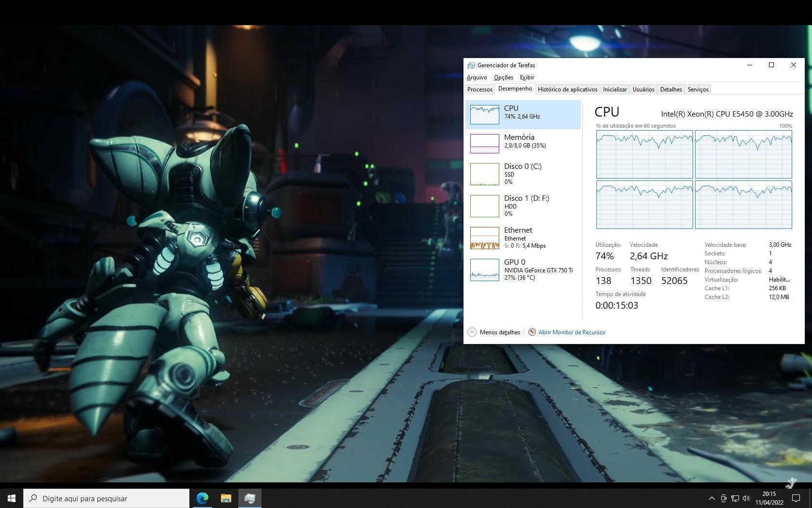Viewport: 812px width, 508px height.
Task: Open the Arquivo menu
Action: [477, 77]
